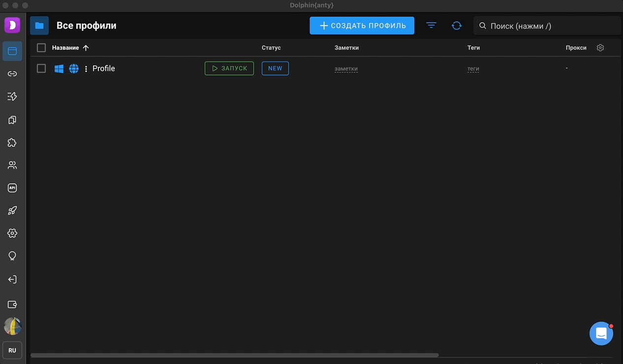Click Создать профиль button

coord(362,26)
